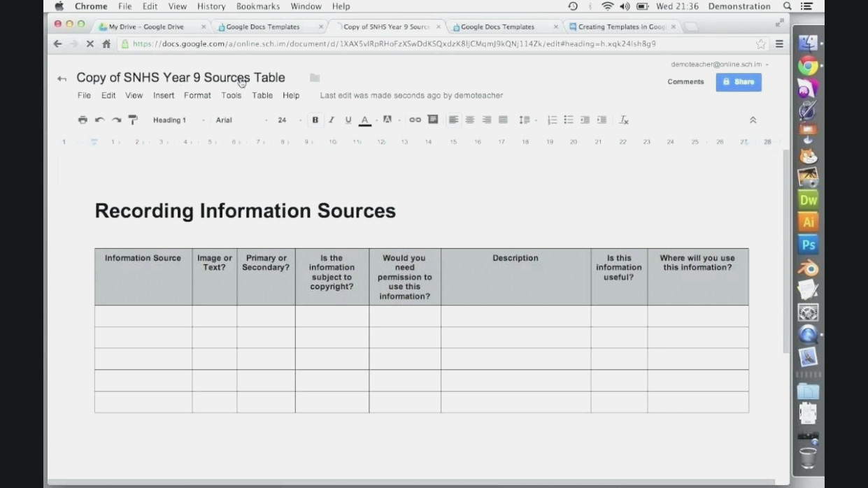Launch Illustrator from the dock

[807, 222]
